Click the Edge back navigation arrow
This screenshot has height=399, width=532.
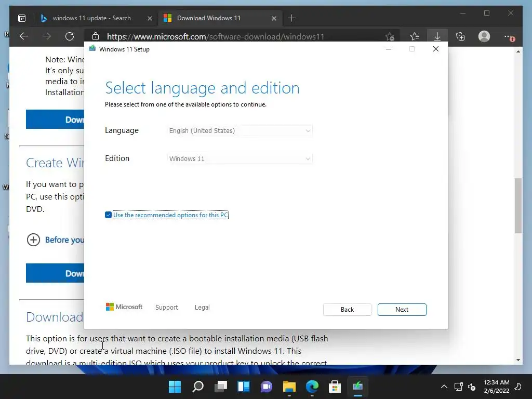coord(24,36)
